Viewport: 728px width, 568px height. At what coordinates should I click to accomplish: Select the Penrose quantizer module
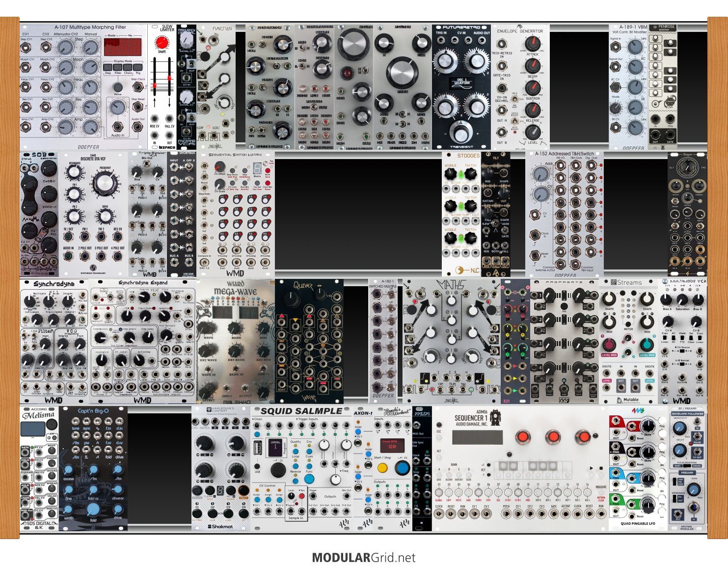(663, 87)
